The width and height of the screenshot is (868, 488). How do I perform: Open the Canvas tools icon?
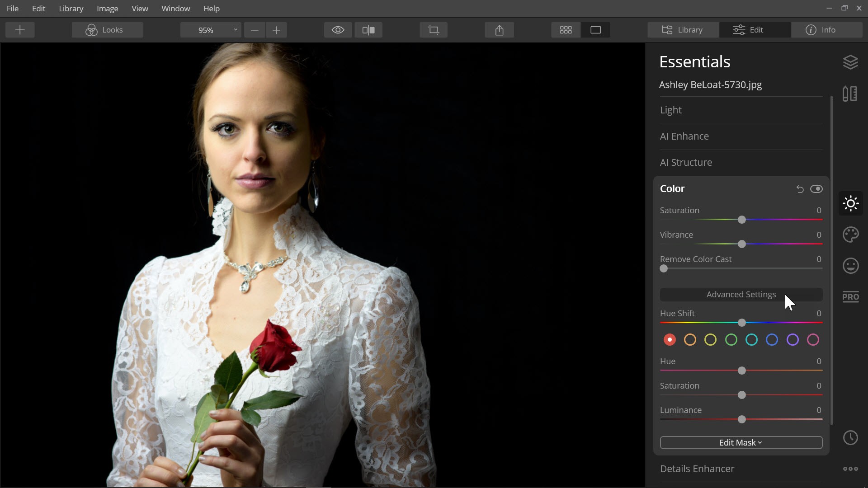(x=850, y=94)
